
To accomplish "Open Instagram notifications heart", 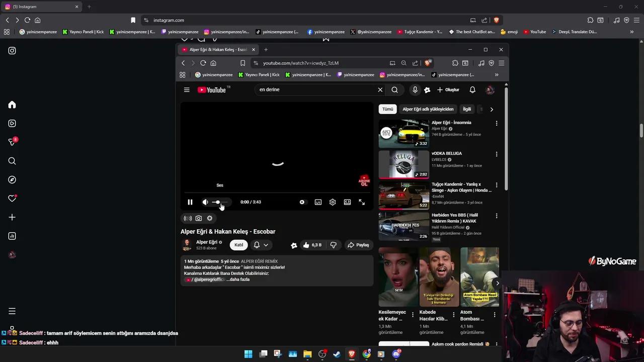I will pos(12,199).
